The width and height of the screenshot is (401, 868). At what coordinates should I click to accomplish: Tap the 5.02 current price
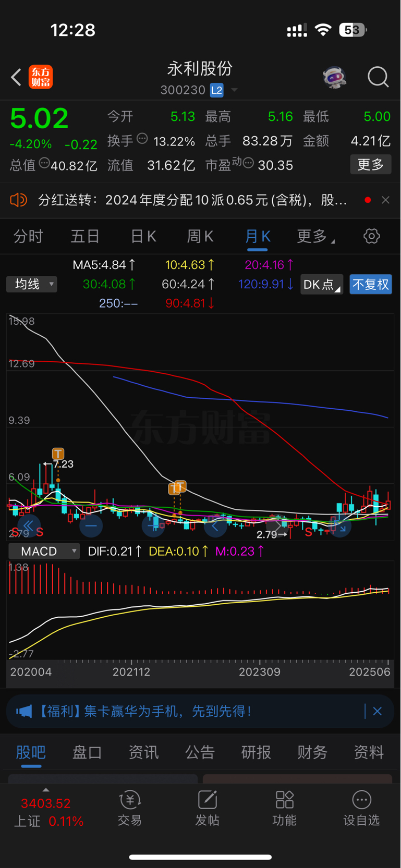pyautogui.click(x=39, y=118)
